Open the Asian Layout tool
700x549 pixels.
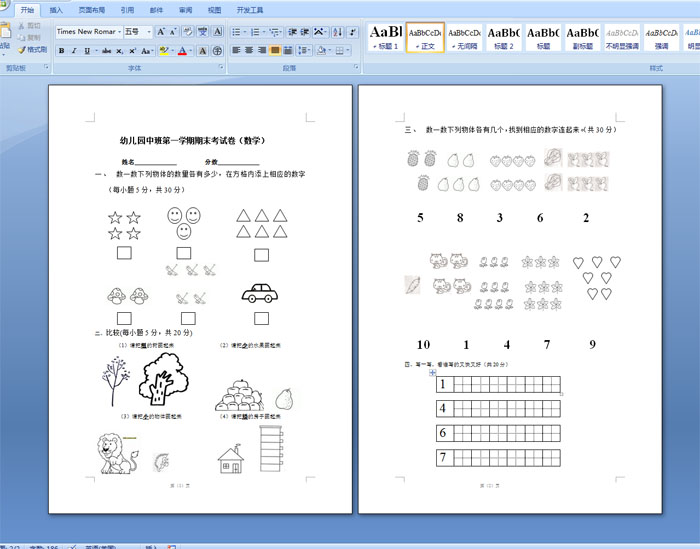[x=318, y=32]
